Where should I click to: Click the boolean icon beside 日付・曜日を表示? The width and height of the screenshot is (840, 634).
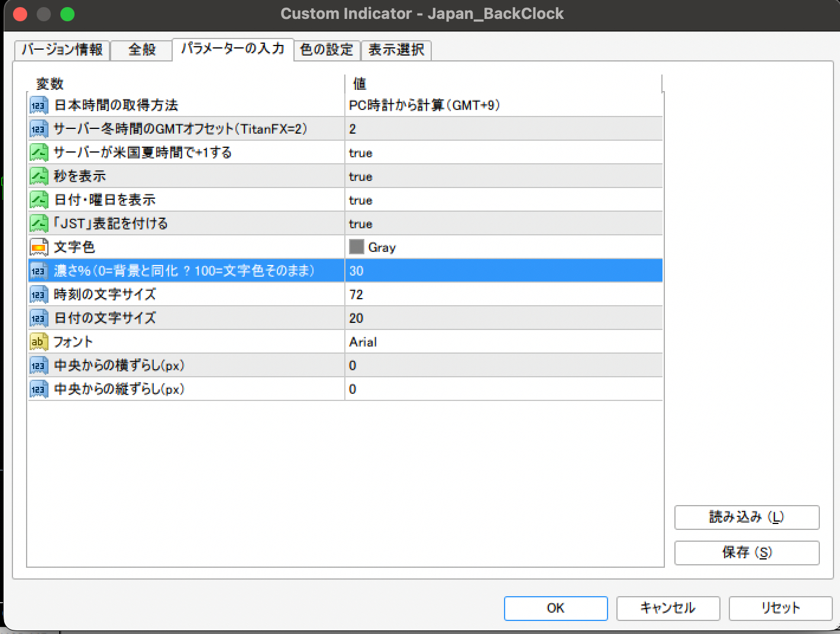coord(38,200)
